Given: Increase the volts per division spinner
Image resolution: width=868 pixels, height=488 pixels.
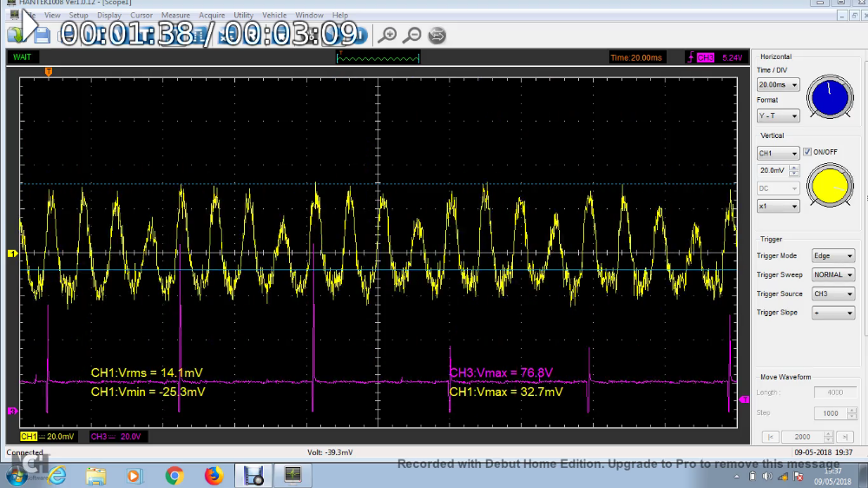Looking at the screenshot, I should click(x=794, y=168).
